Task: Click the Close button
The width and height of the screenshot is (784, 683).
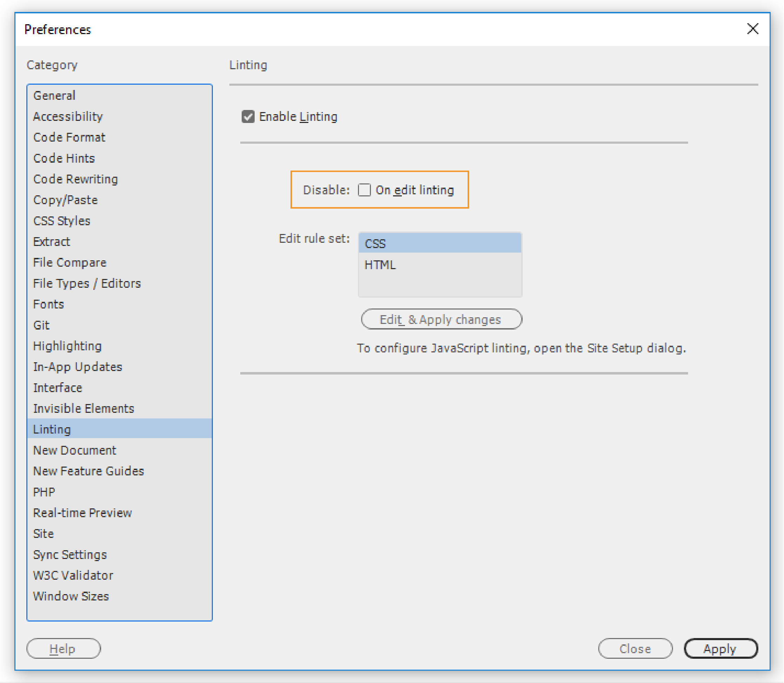Action: pyautogui.click(x=635, y=648)
